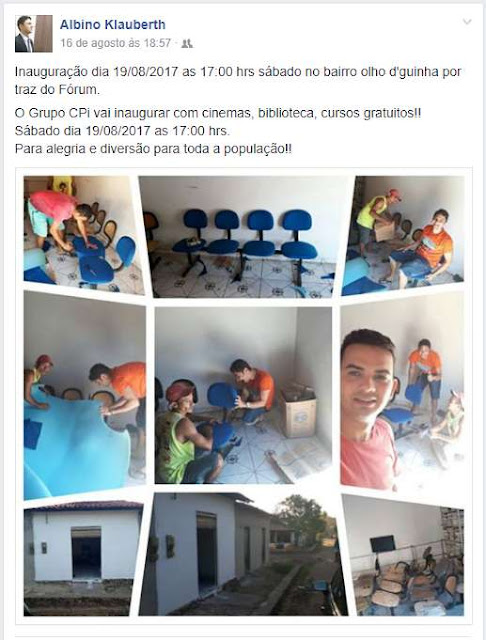Open photo of man in pink shirt bending over chairs
This screenshot has width=486, height=640.
click(84, 235)
